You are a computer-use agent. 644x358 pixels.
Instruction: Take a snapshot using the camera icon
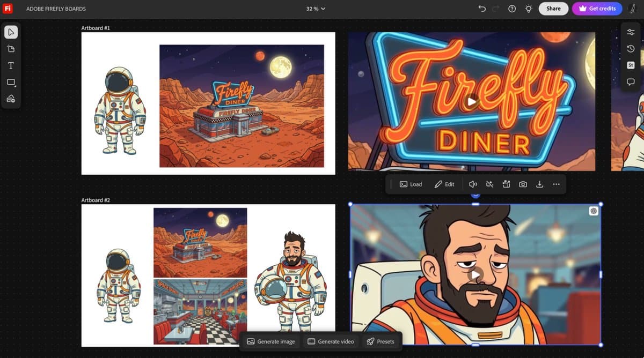pos(522,184)
